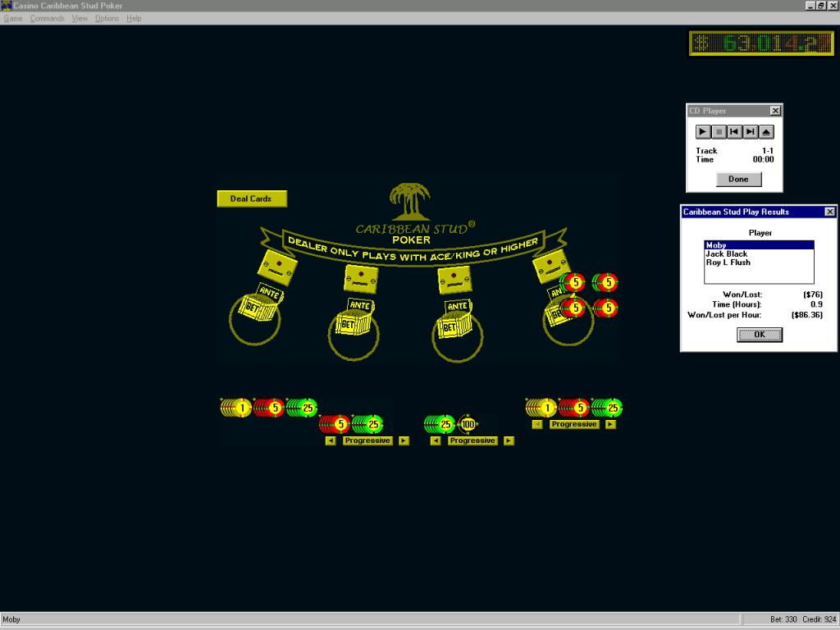Click the second seat's progressive coin slot

tap(361, 279)
